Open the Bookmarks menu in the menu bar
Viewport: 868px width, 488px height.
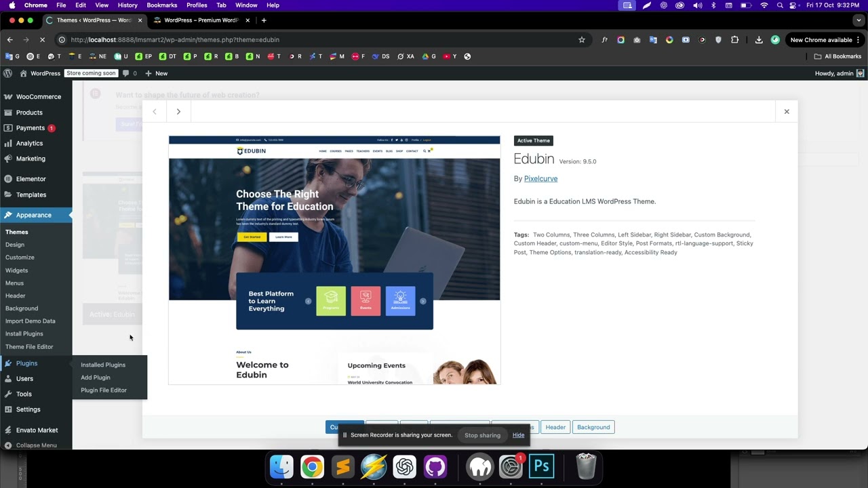click(161, 5)
